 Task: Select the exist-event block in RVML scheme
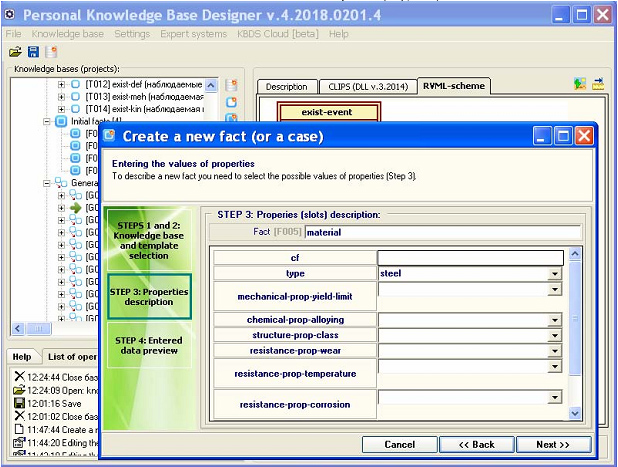coord(329,112)
